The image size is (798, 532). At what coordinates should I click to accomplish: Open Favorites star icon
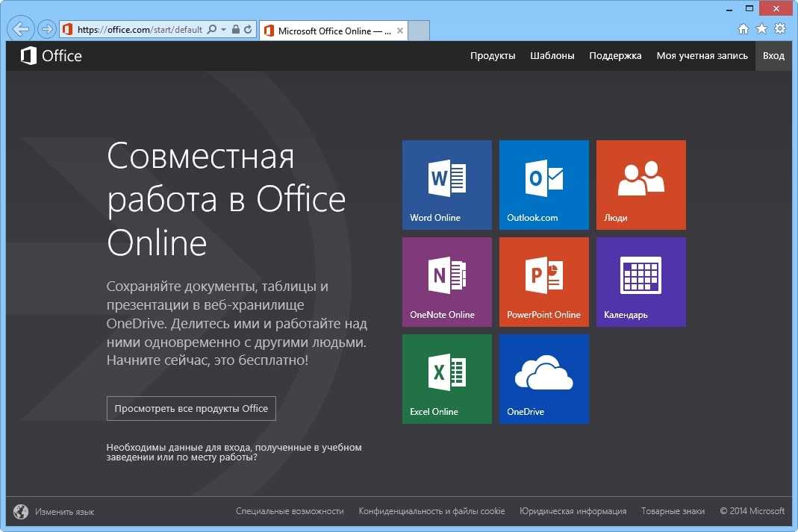click(x=761, y=29)
